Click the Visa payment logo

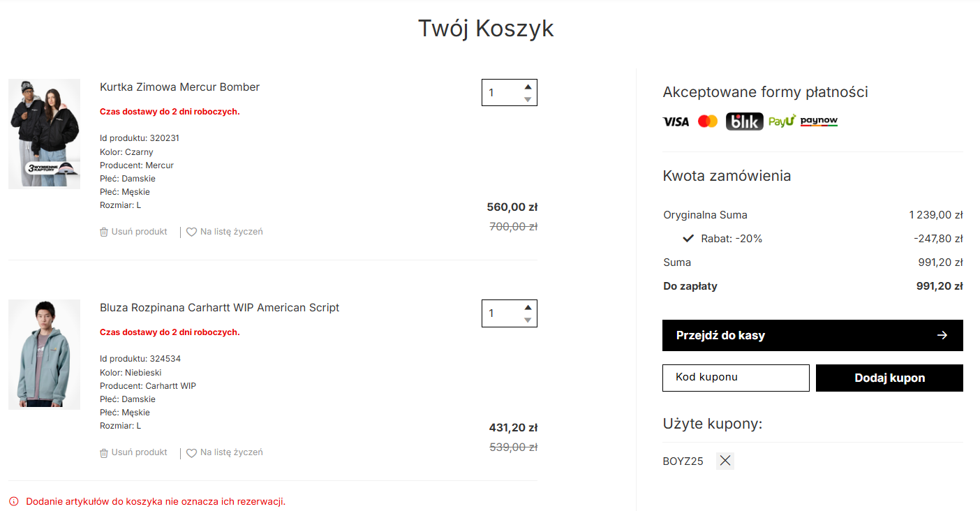pyautogui.click(x=676, y=121)
